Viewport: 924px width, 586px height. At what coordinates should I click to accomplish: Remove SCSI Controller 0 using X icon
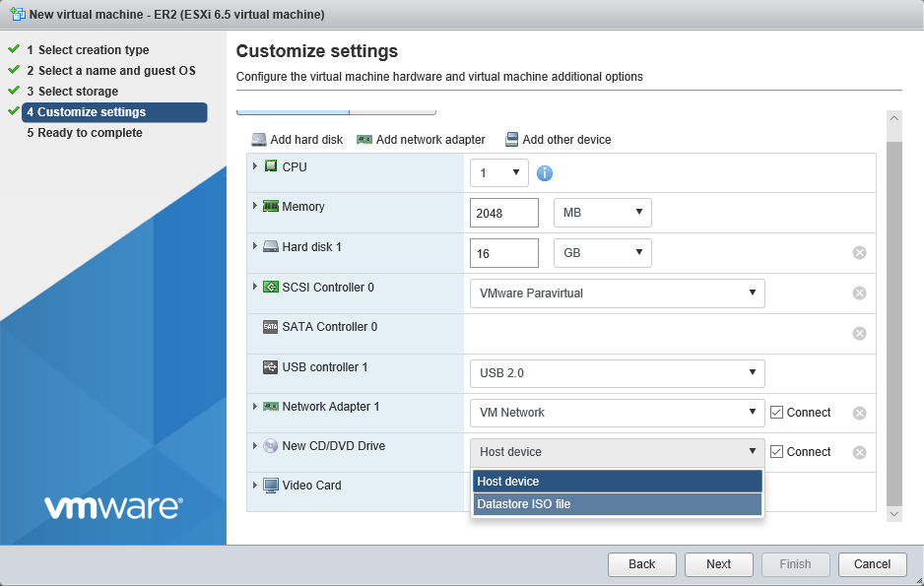pyautogui.click(x=859, y=293)
